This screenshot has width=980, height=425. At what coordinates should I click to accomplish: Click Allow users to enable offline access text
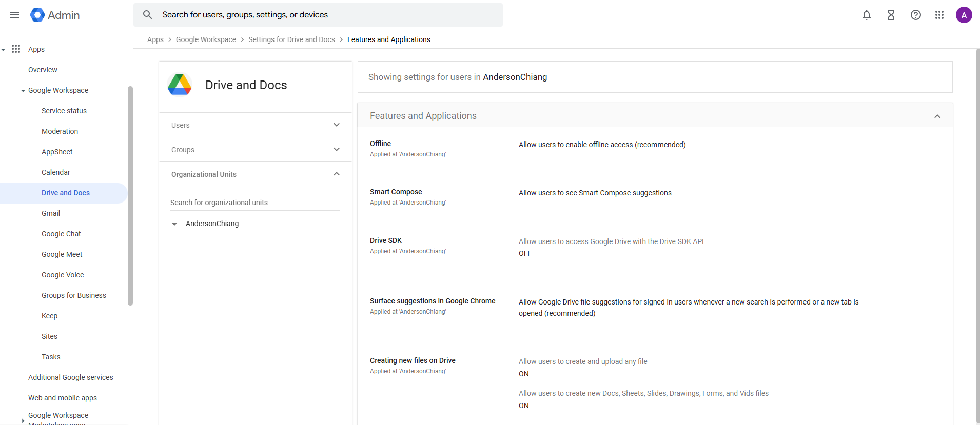click(x=602, y=145)
